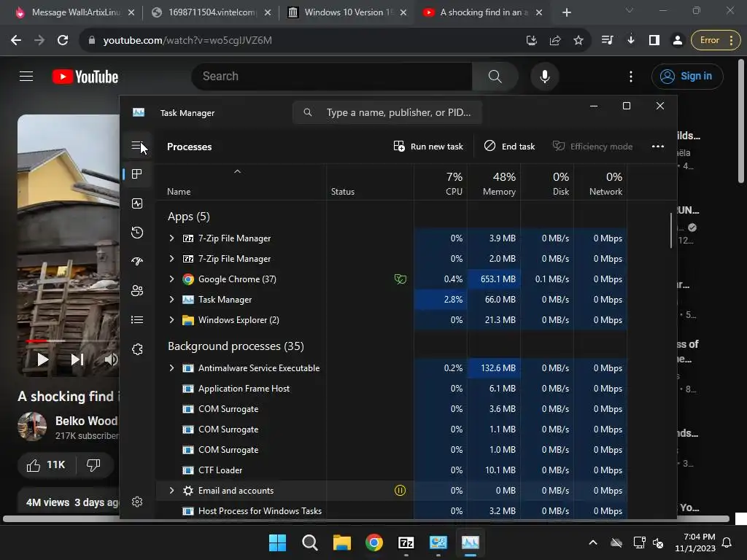Click End task button
The height and width of the screenshot is (560, 747).
tap(509, 146)
